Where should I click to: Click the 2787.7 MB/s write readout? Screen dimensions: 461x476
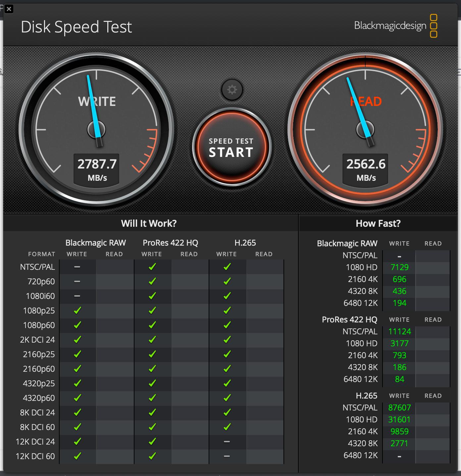[96, 168]
